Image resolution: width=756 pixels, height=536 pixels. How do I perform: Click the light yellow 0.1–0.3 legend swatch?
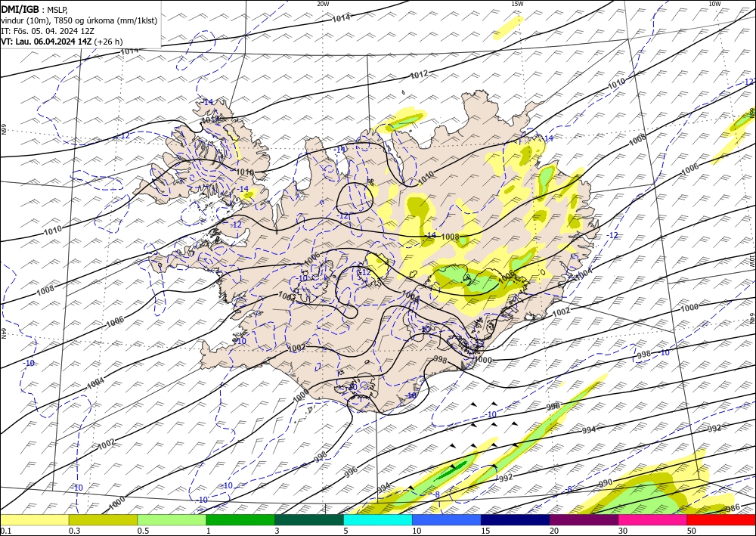pos(34,520)
